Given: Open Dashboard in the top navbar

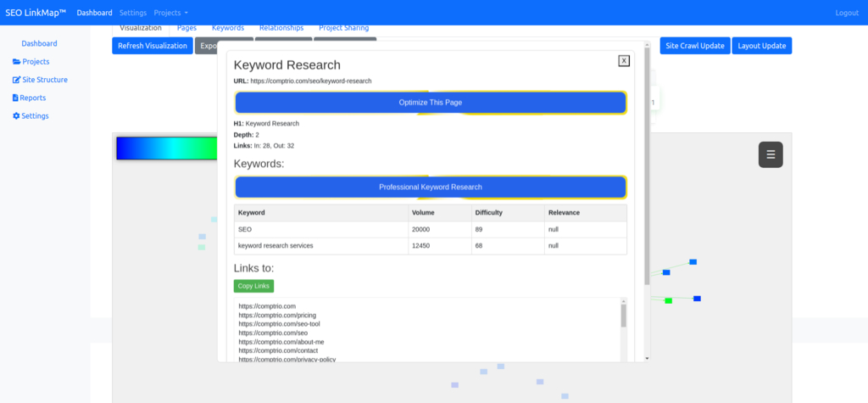Looking at the screenshot, I should (94, 13).
